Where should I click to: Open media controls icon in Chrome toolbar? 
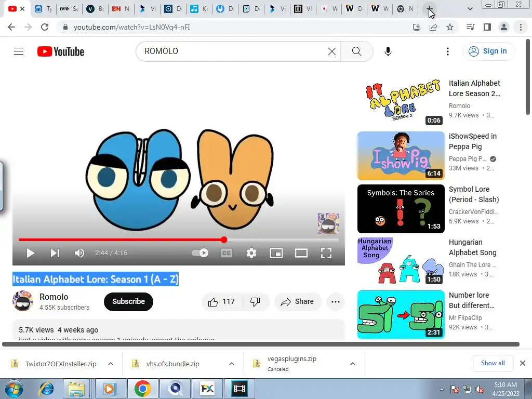pos(471,27)
